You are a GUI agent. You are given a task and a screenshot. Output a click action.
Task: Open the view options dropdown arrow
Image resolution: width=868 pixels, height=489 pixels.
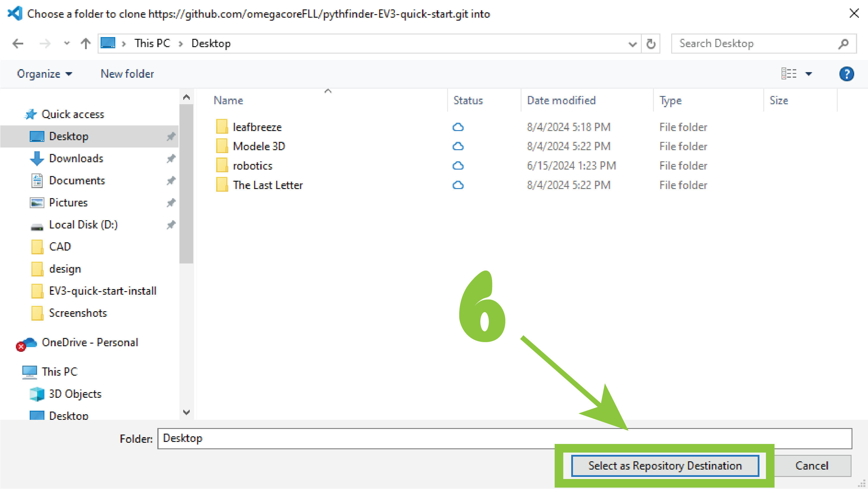pyautogui.click(x=809, y=74)
